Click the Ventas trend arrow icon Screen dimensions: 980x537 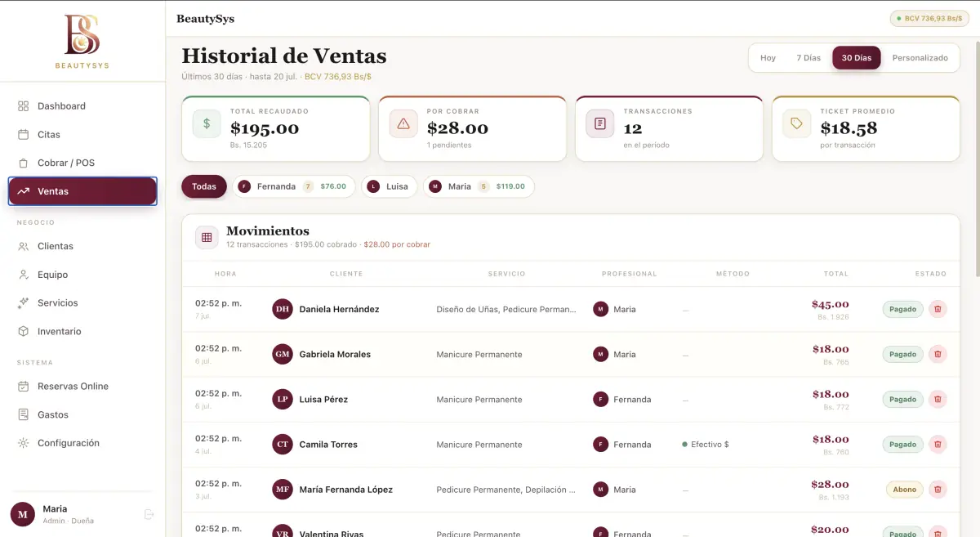pos(23,191)
